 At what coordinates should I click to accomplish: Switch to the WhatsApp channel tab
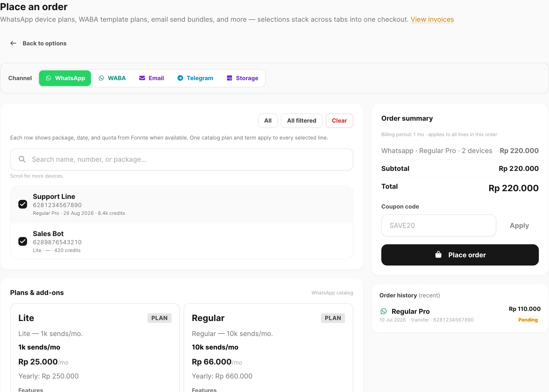click(x=65, y=78)
